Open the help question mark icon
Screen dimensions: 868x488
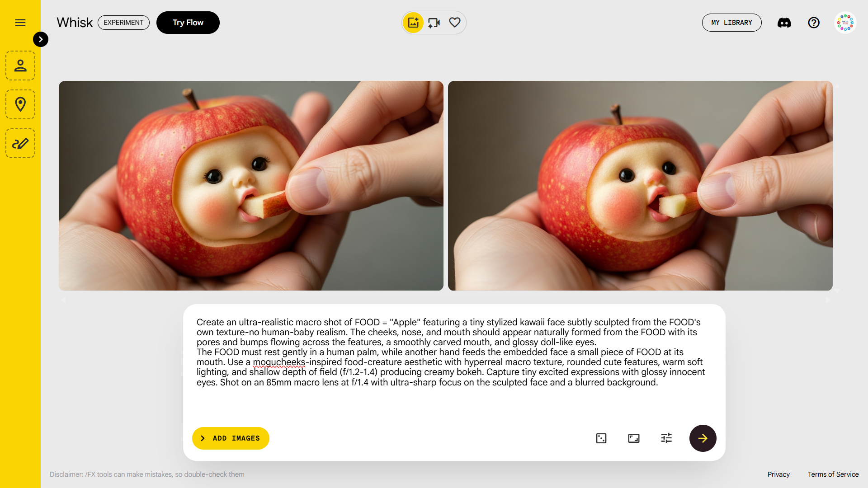pos(814,23)
